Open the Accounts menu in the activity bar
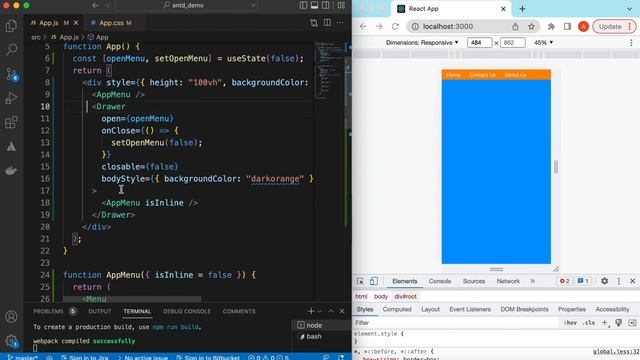Screen dimensions: 640x360 point(11,316)
